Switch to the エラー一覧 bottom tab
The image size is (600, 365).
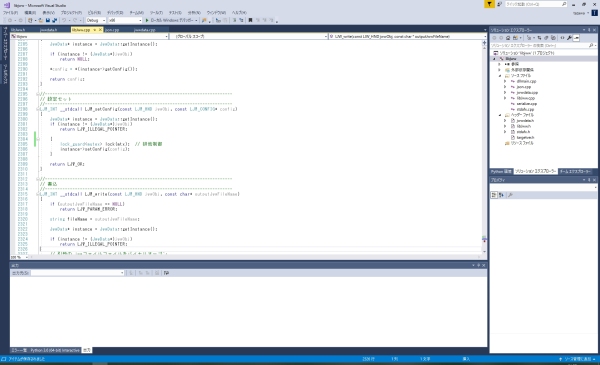19,350
